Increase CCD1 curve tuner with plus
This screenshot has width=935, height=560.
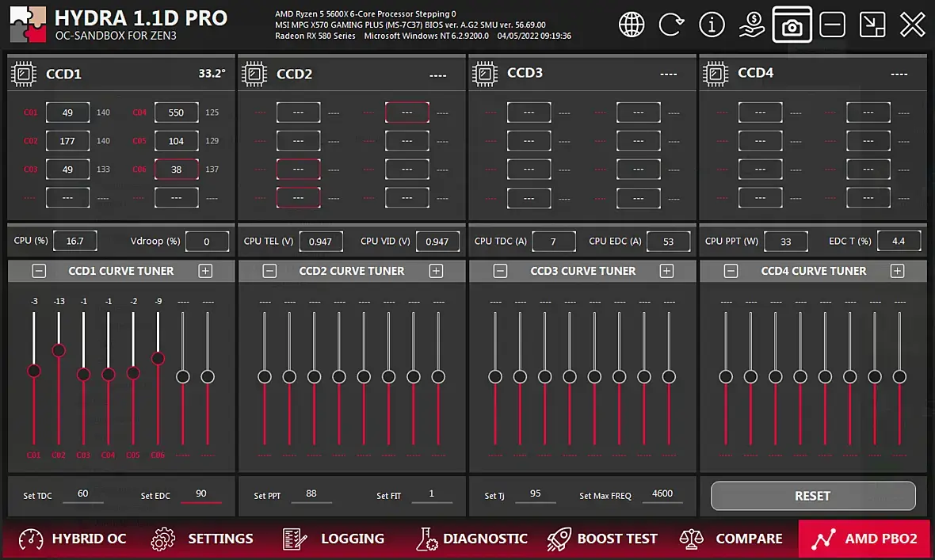[205, 272]
